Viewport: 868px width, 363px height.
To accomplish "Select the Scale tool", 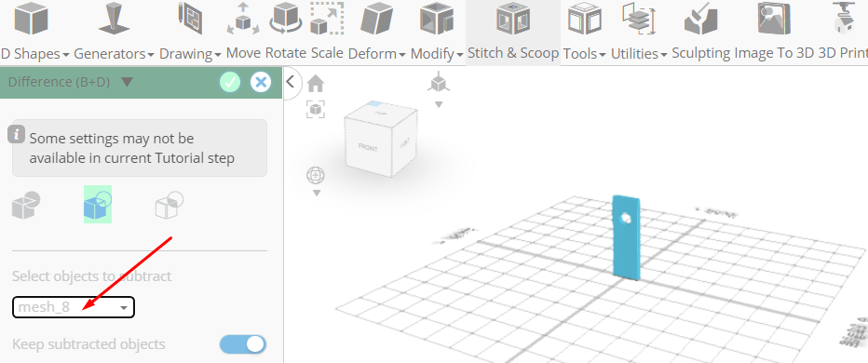I will coord(327,32).
